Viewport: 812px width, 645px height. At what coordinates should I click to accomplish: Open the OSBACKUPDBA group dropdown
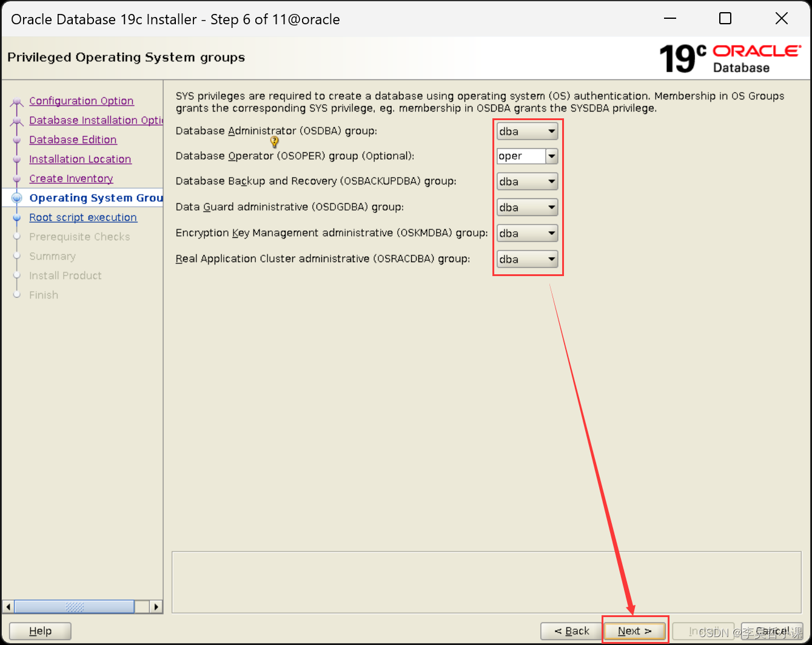(x=527, y=181)
